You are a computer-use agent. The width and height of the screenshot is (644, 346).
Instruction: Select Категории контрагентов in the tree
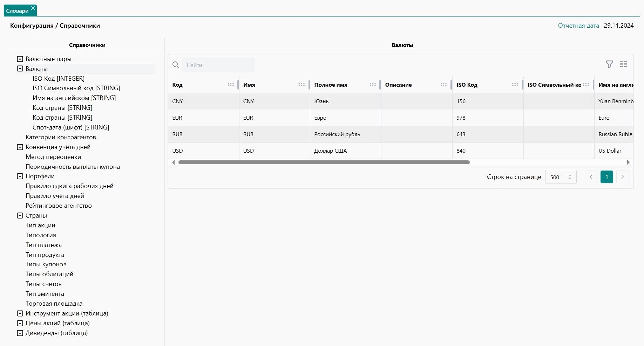coord(61,137)
